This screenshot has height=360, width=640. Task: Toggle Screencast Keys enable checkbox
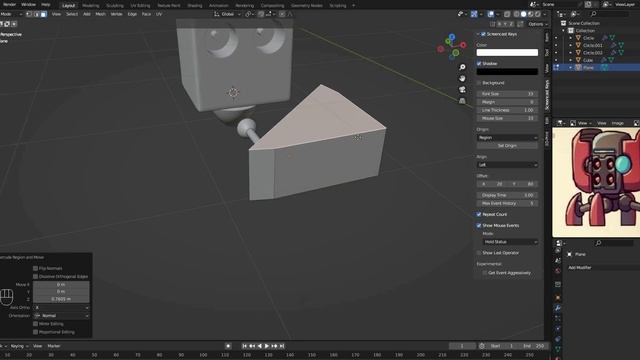click(483, 34)
